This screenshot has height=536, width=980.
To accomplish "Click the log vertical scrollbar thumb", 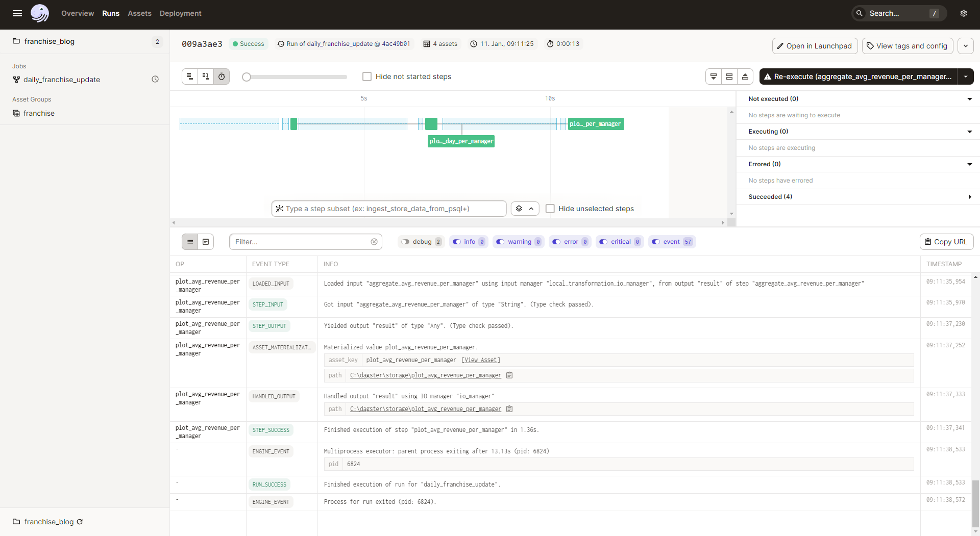I will coord(975,504).
